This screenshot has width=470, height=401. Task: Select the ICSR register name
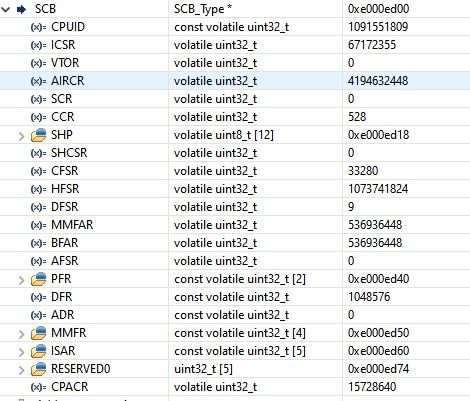(x=63, y=45)
